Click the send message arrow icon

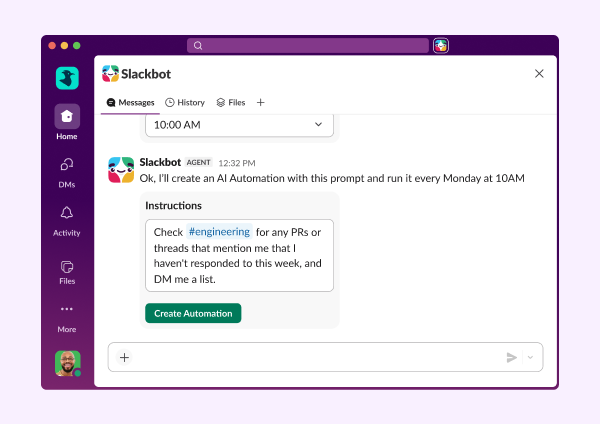click(512, 357)
